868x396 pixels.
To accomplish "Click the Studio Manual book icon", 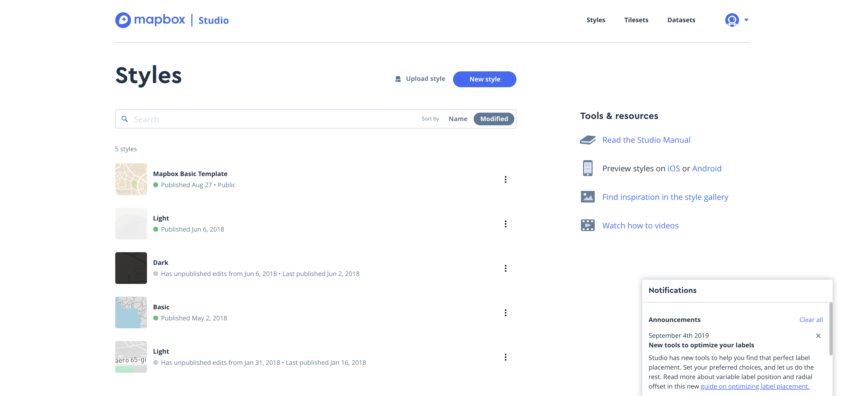I will pos(588,140).
